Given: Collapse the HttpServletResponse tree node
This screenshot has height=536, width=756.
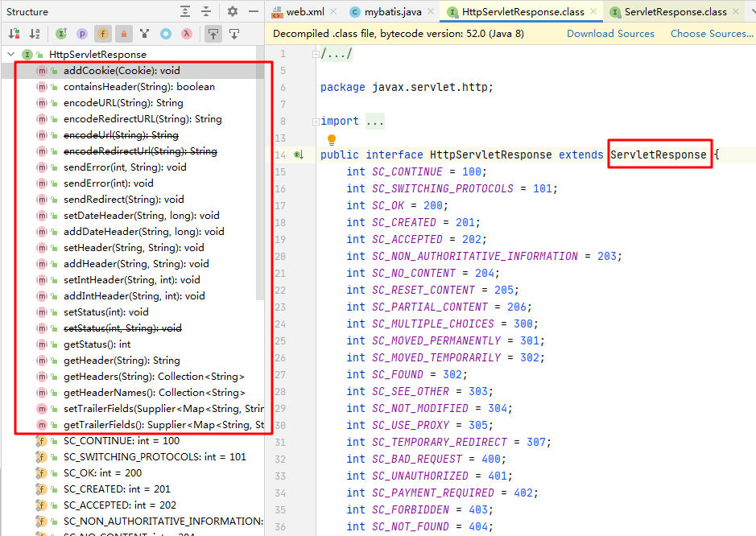Looking at the screenshot, I should coord(10,55).
